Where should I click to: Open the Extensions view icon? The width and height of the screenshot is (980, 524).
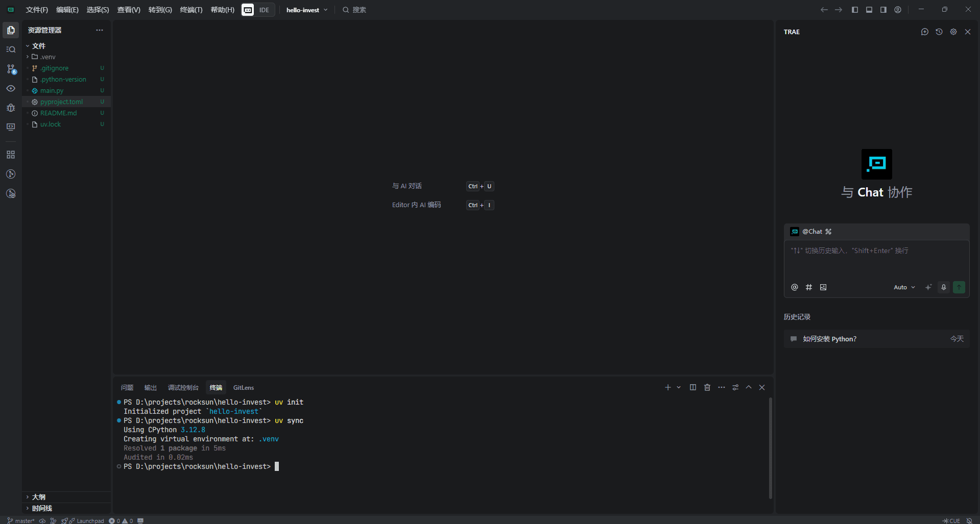(11, 155)
